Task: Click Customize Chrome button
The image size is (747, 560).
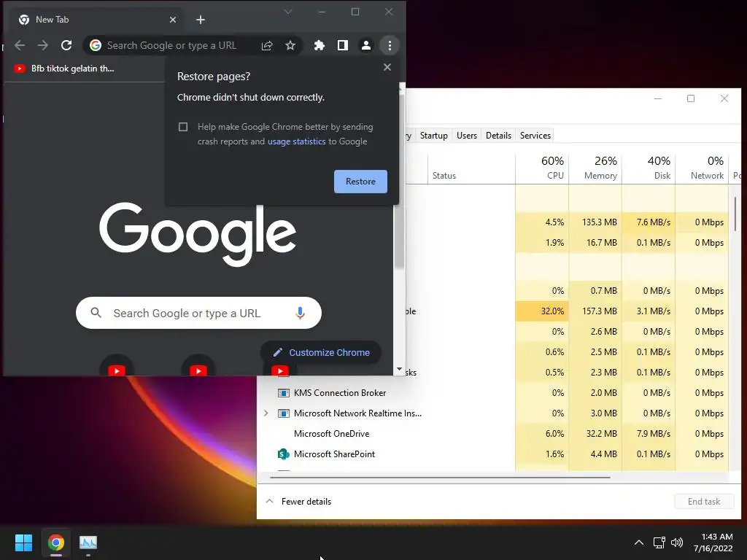Action: coord(321,352)
